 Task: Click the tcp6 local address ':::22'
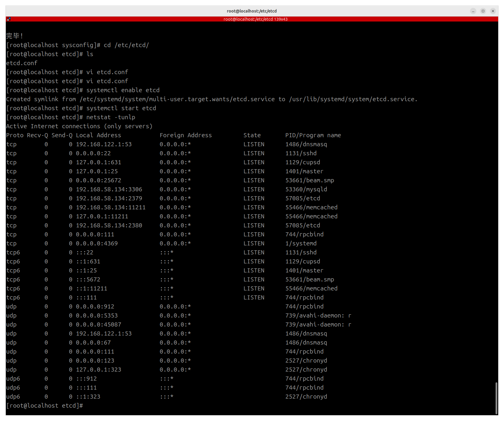(85, 252)
